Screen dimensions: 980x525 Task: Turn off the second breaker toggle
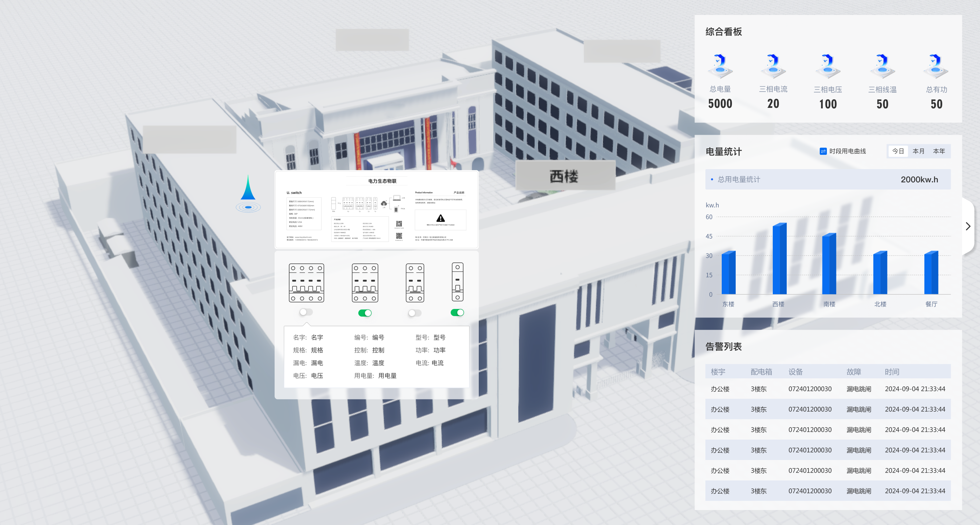[365, 313]
